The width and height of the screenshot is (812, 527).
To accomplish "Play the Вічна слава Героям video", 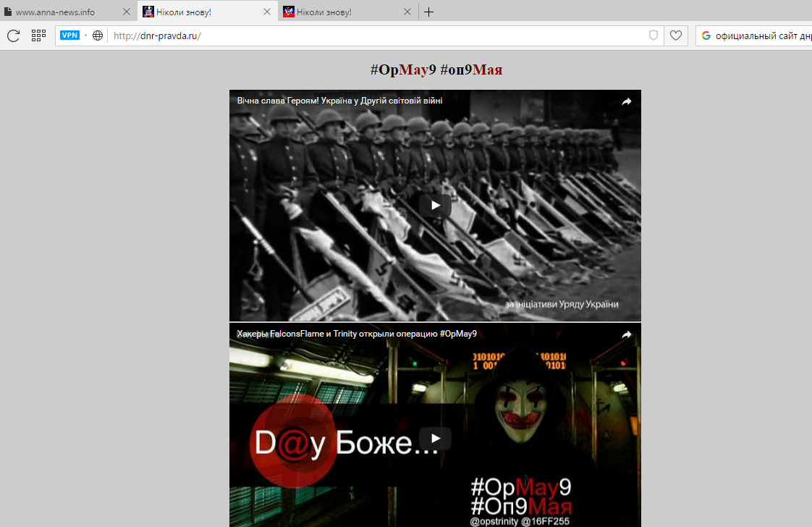I will [435, 206].
